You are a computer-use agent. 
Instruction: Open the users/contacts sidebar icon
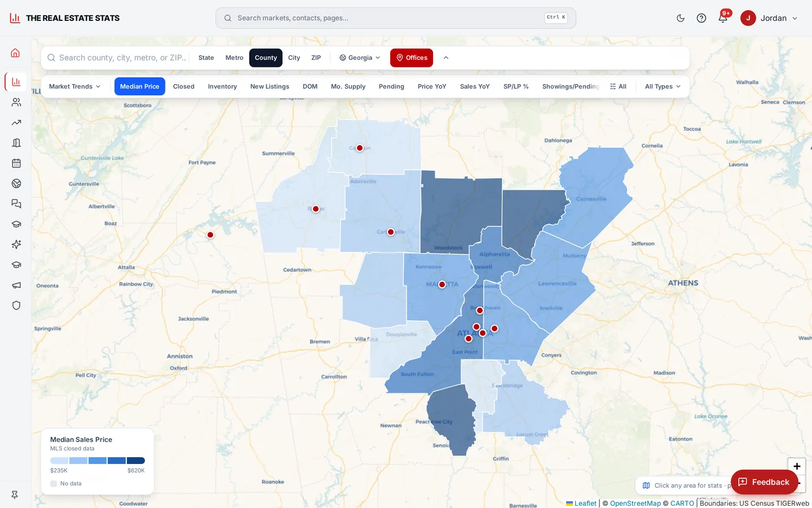pos(16,102)
